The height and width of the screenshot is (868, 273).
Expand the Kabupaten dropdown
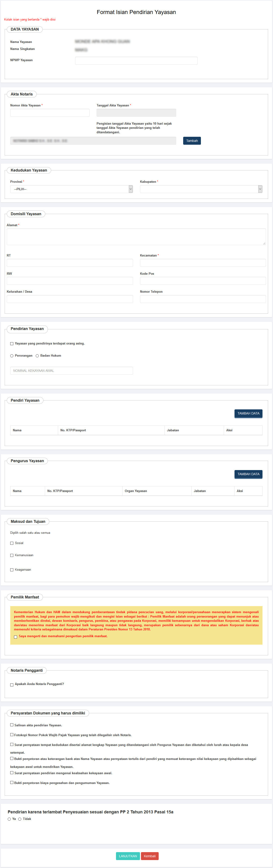(201, 189)
